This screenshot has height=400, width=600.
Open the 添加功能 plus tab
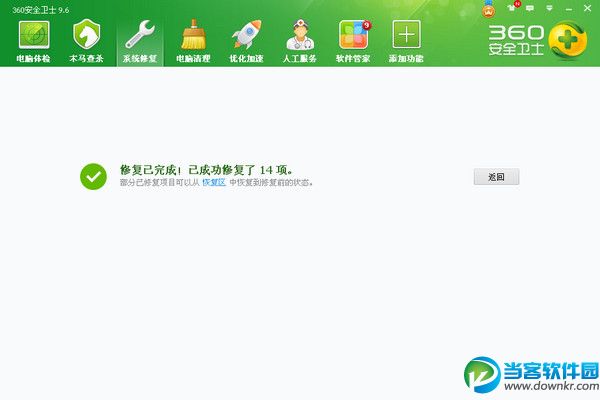tap(406, 41)
